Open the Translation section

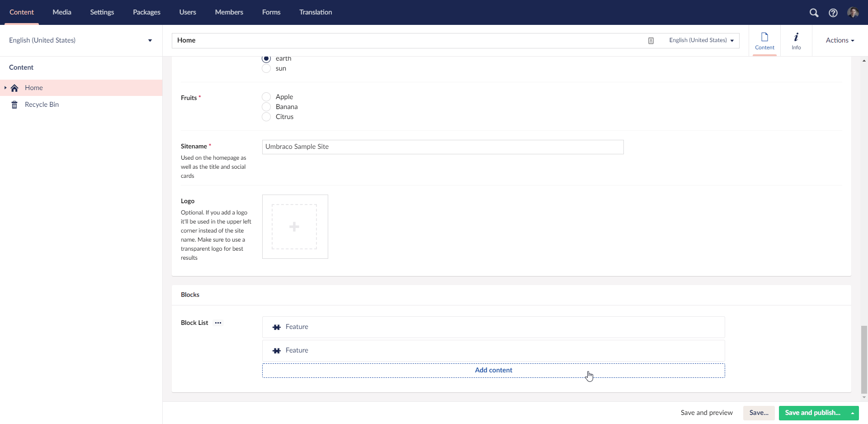[315, 12]
